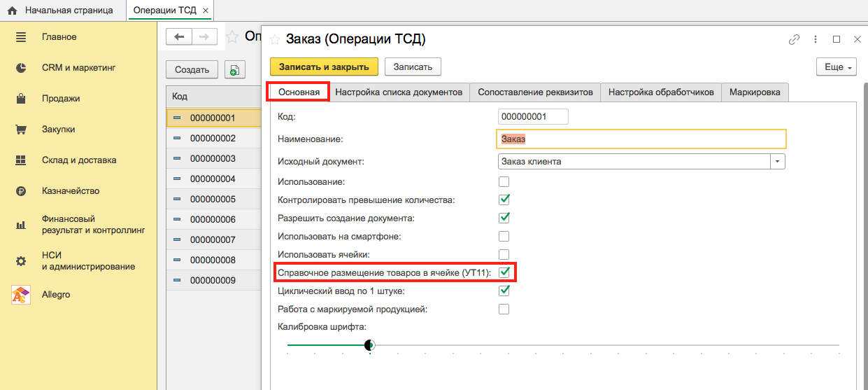Click the copy-create icon next to Создать

(x=234, y=69)
